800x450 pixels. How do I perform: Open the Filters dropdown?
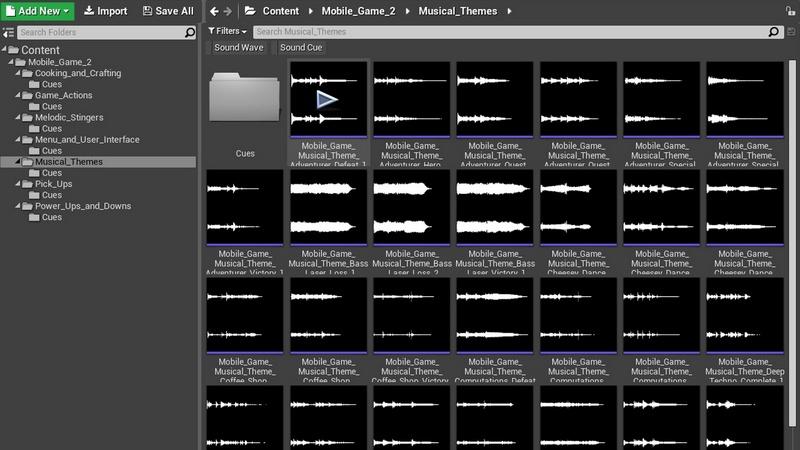[x=229, y=32]
